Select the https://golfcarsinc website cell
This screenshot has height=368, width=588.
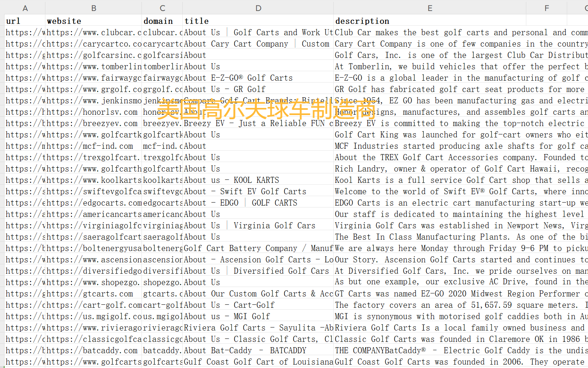tap(93, 55)
